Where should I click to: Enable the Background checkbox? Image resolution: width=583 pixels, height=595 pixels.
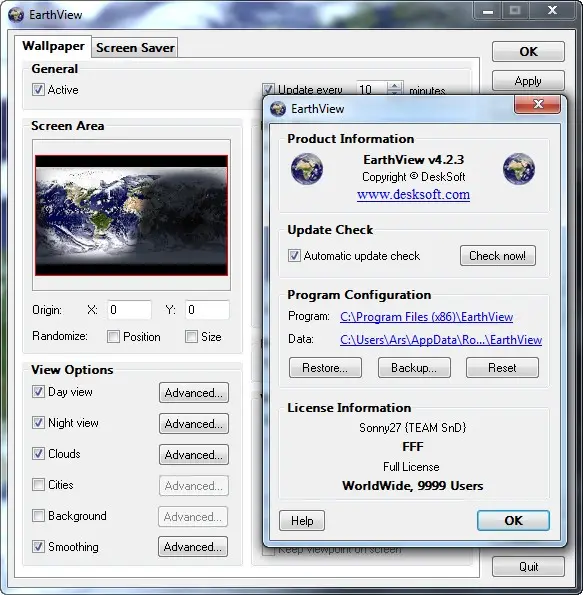pos(38,516)
